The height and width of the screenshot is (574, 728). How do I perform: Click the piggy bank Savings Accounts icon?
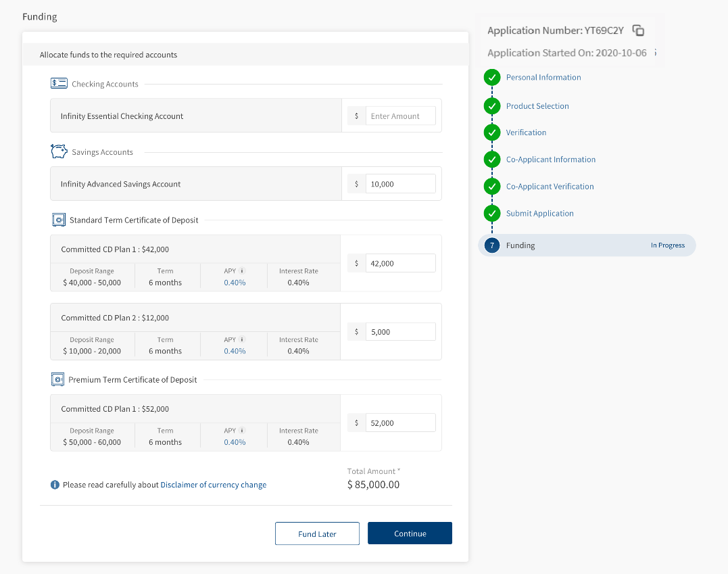coord(59,151)
